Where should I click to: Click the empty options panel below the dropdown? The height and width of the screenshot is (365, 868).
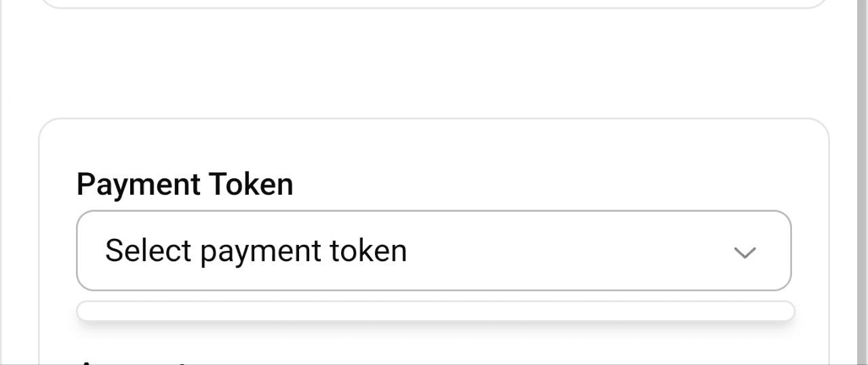point(435,311)
